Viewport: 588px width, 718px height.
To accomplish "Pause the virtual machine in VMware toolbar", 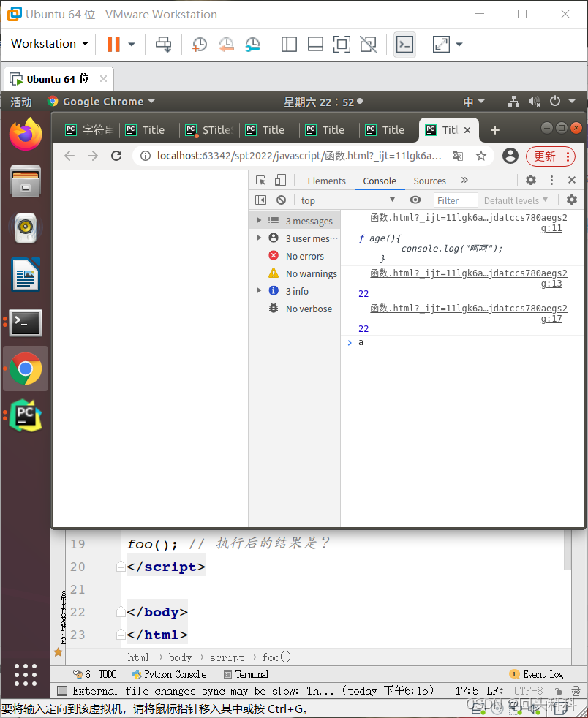I will 113,45.
